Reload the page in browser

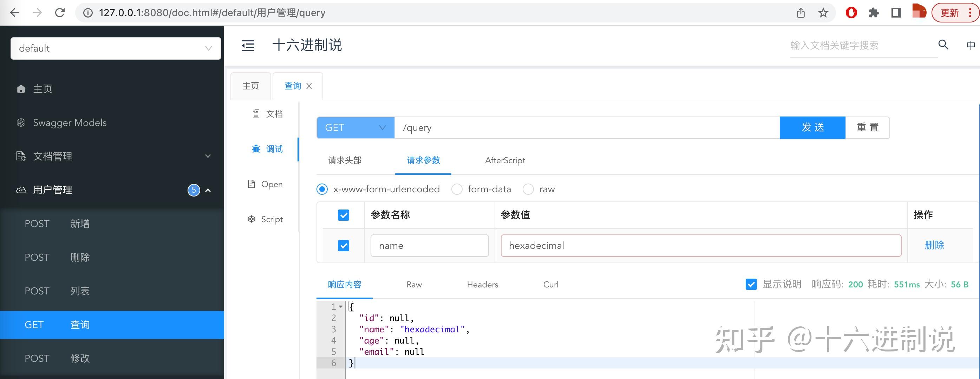(60, 13)
